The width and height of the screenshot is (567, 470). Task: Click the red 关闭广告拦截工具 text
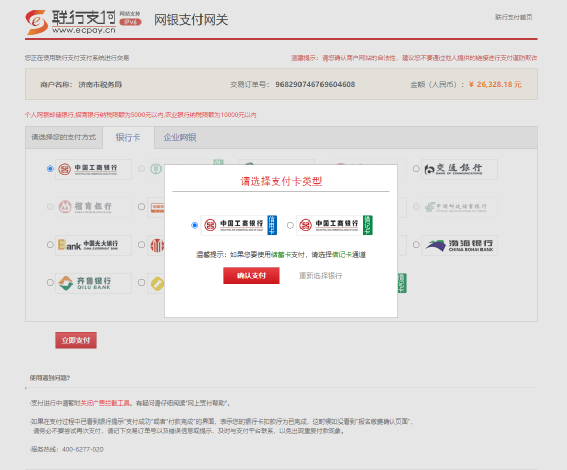coord(105,403)
